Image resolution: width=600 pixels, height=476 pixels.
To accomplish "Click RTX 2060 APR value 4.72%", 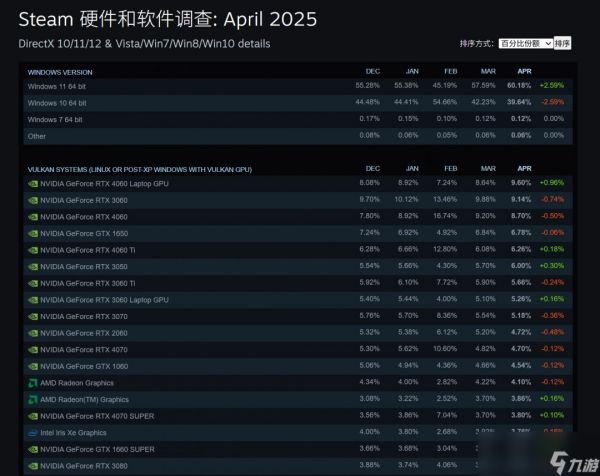I will pyautogui.click(x=521, y=332).
